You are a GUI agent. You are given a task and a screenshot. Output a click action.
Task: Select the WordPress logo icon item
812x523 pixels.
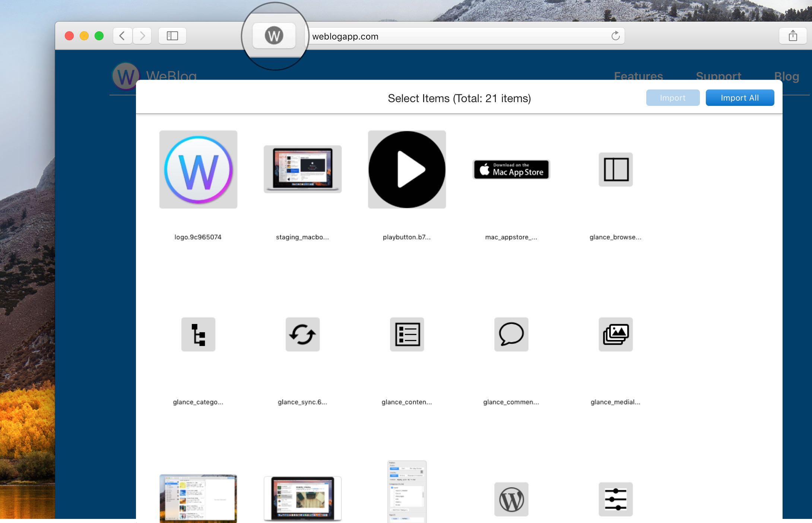click(x=511, y=499)
